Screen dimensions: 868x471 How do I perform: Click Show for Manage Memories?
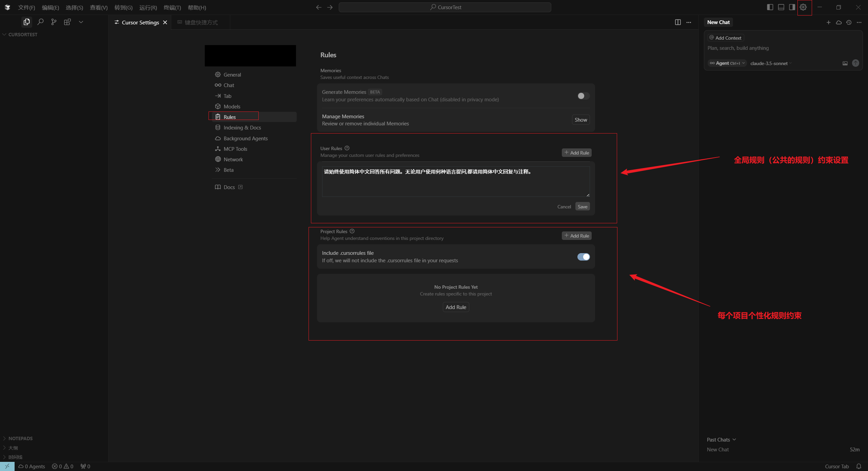tap(580, 120)
